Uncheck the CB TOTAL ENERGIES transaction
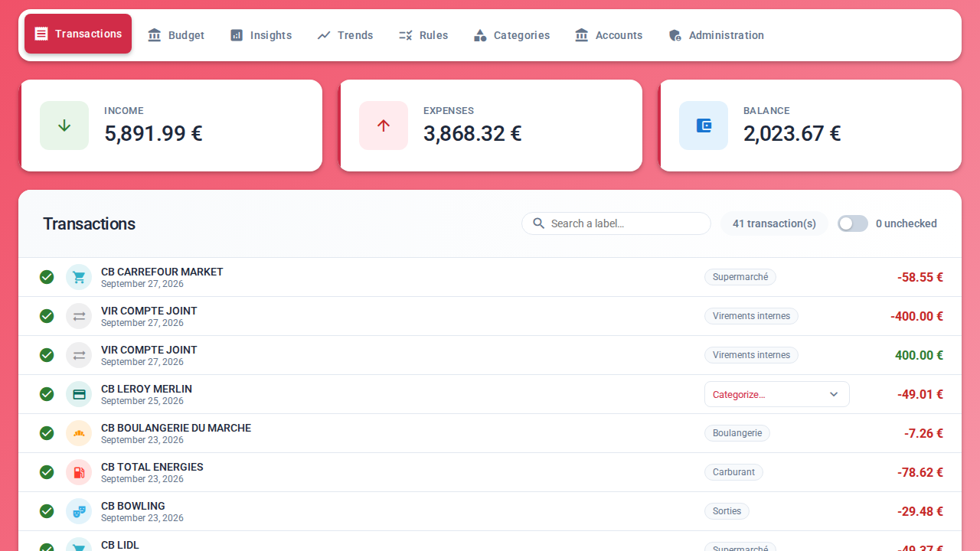Viewport: 980px width, 551px height. (47, 472)
